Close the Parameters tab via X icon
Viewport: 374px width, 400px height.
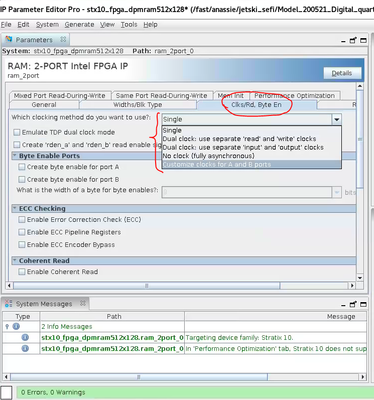[x=63, y=39]
